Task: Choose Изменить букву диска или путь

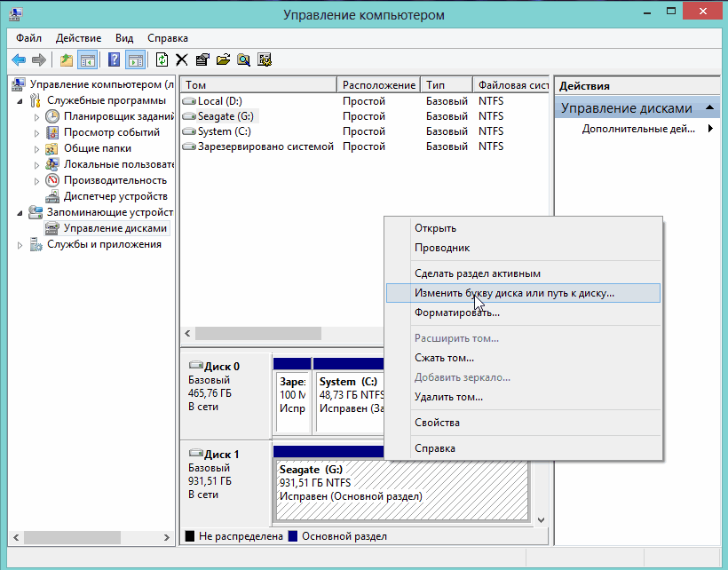Action: [514, 292]
